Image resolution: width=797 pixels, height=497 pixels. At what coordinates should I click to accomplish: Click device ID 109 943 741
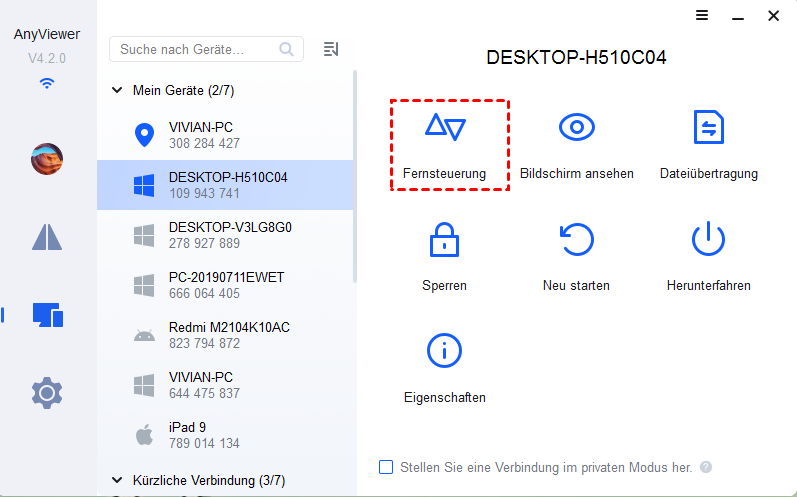204,193
